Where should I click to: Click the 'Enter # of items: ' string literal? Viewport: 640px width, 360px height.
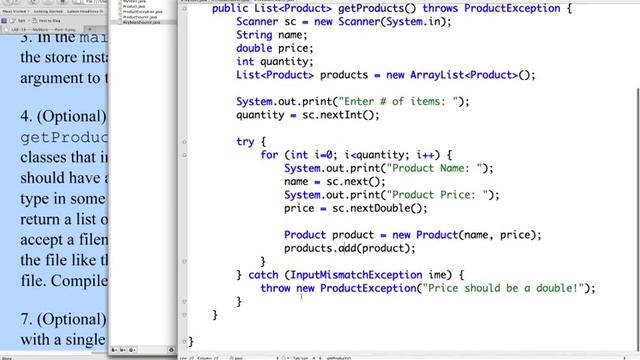click(398, 101)
